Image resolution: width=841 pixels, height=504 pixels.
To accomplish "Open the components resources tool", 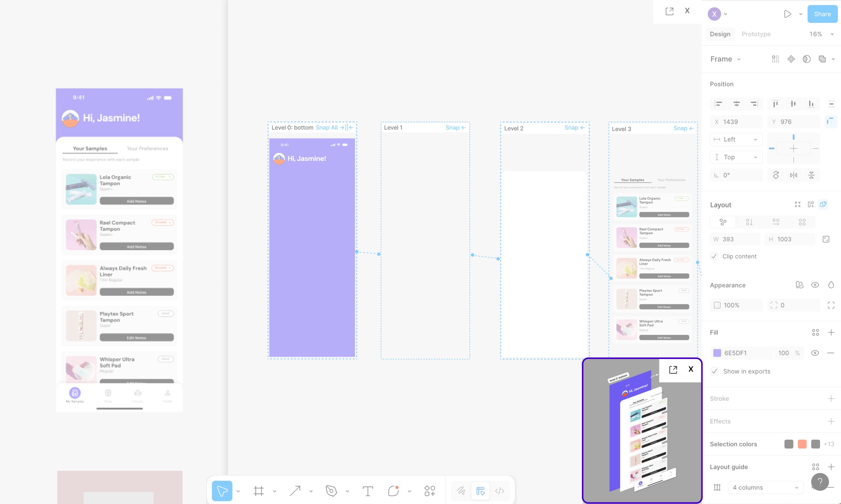I will coord(429,491).
